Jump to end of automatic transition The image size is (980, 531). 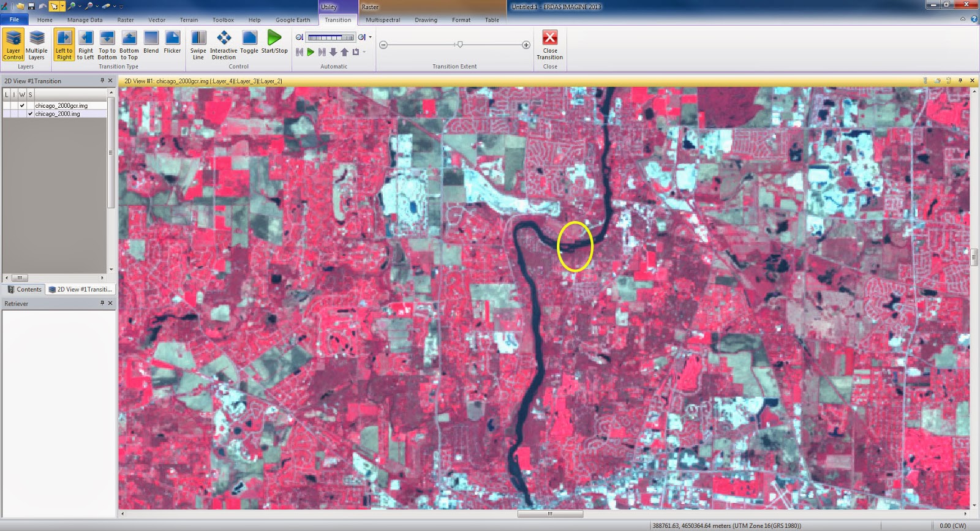(x=322, y=52)
